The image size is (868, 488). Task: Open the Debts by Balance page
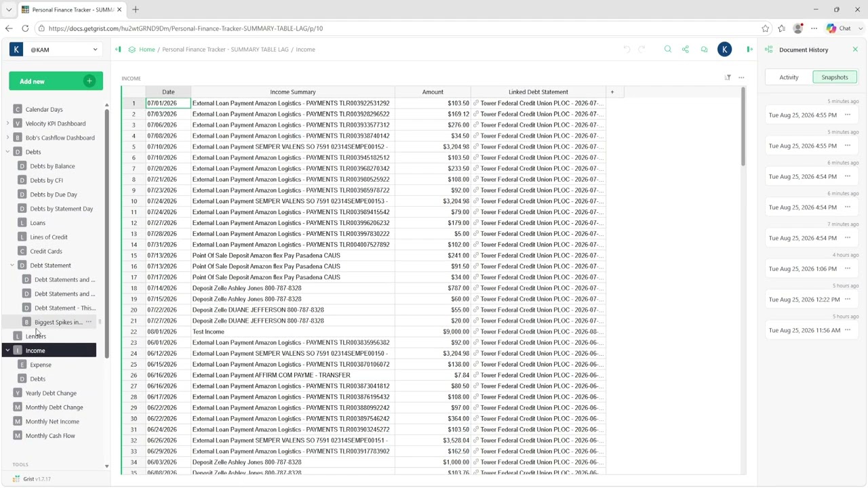point(52,166)
